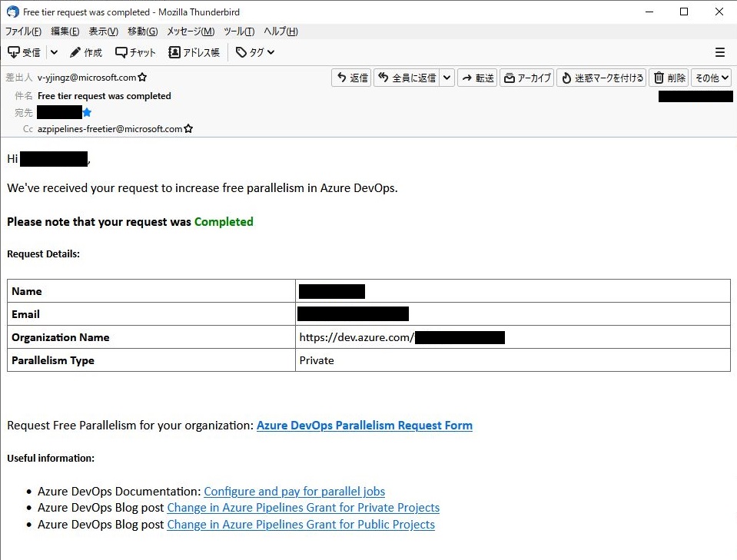737x560 pixels.
Task: Open the メッセージ(M) menu
Action: 191,31
